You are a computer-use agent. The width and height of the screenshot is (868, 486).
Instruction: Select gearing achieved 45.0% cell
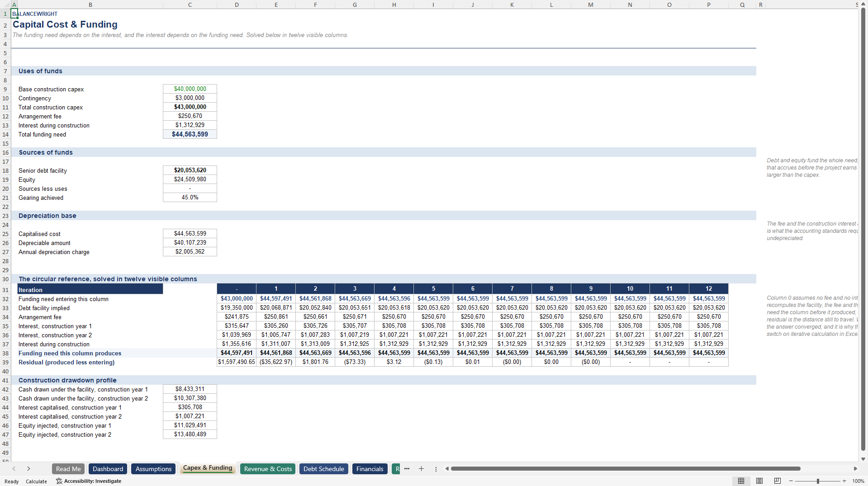pyautogui.click(x=190, y=198)
